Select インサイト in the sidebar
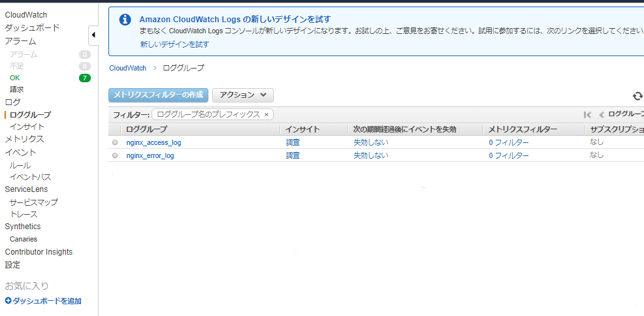The image size is (644, 316). (x=27, y=127)
